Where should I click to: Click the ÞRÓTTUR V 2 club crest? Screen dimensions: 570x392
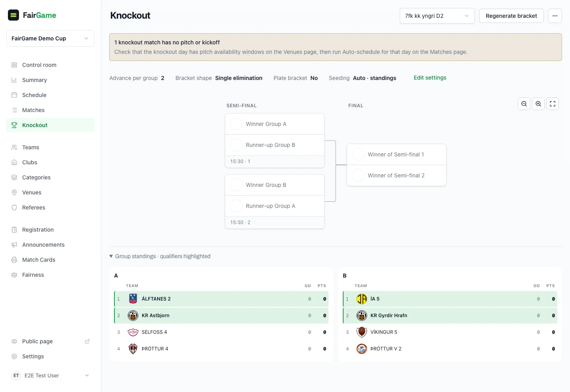point(362,349)
